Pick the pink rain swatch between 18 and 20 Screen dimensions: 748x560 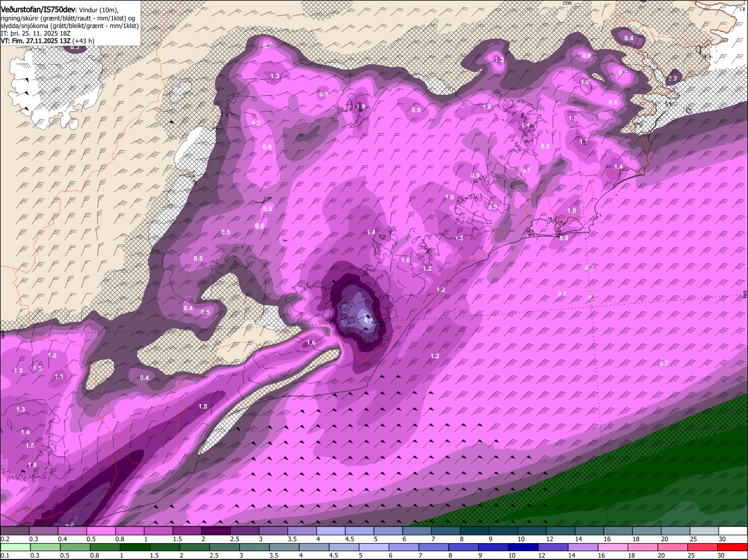(643, 547)
